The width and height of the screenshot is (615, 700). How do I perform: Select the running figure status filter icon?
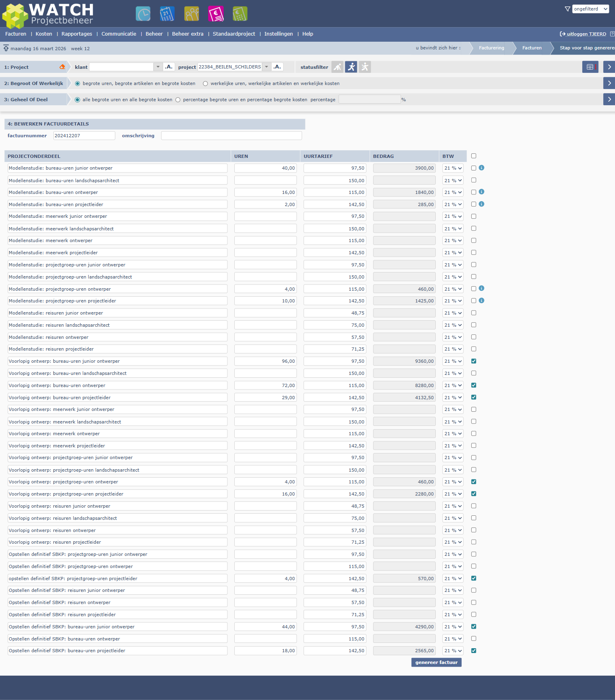[351, 67]
